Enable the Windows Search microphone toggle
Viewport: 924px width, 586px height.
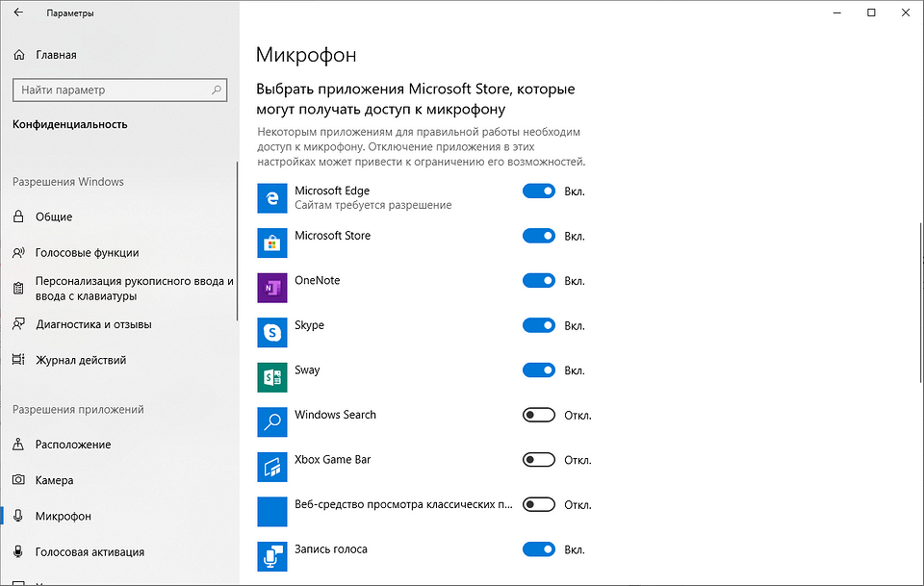coord(539,415)
